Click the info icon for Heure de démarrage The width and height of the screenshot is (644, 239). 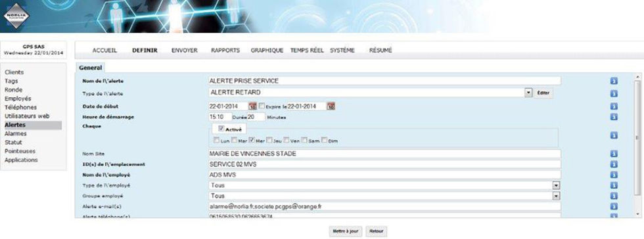[614, 117]
